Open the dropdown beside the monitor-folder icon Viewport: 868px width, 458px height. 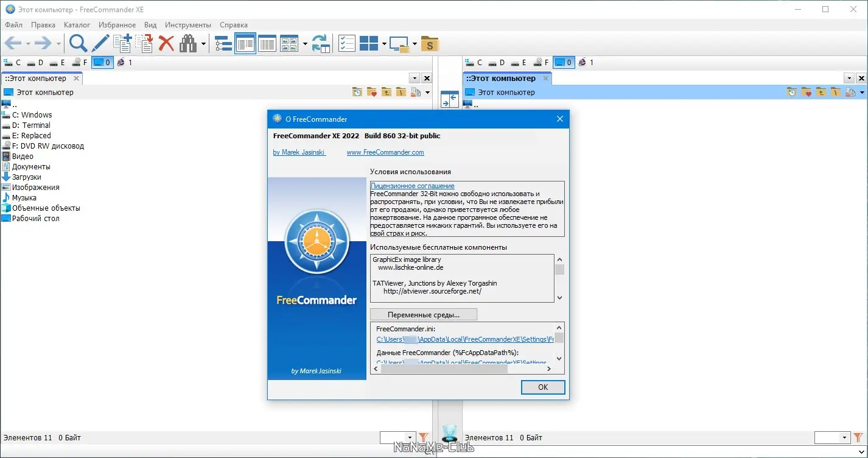pos(415,44)
